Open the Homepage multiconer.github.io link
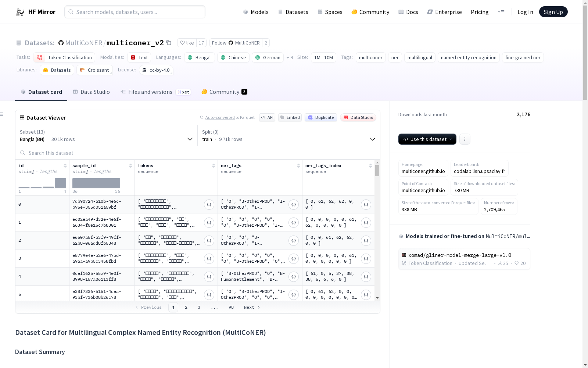This screenshot has width=588, height=368. [423, 168]
